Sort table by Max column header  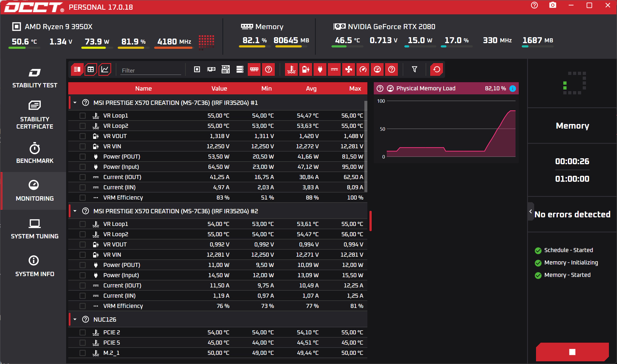[355, 88]
